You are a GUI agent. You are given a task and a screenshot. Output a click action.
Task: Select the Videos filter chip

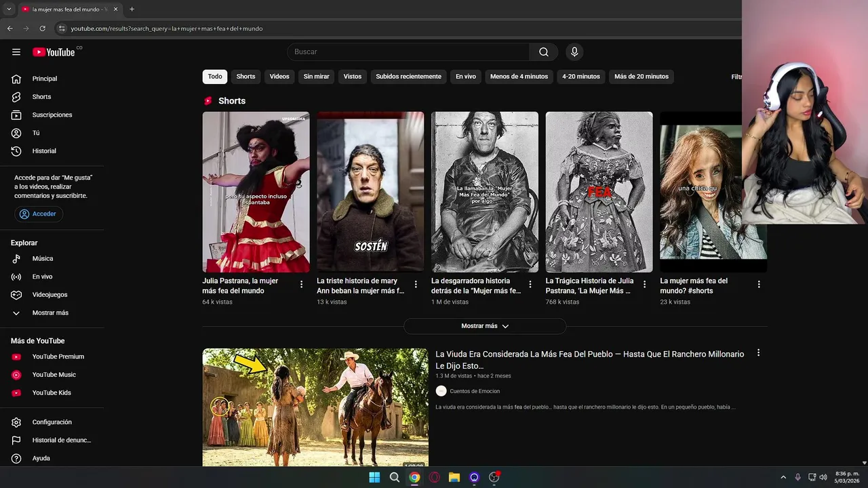279,77
